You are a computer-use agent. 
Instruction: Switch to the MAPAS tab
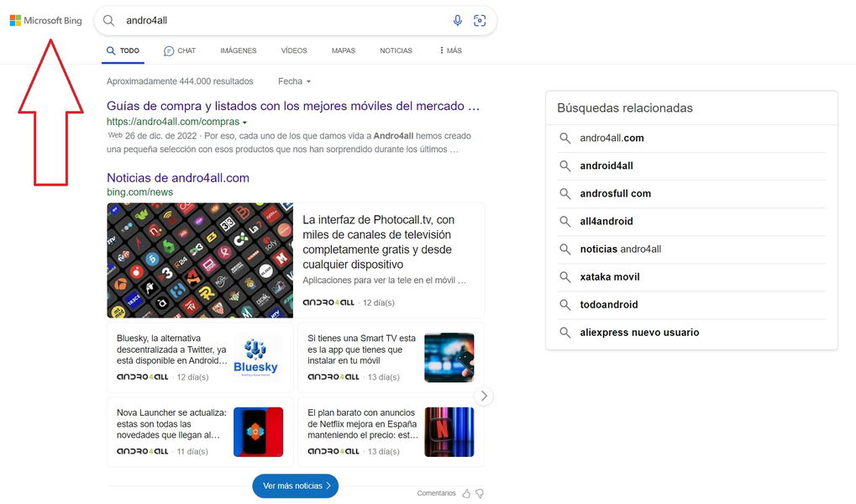(x=344, y=50)
